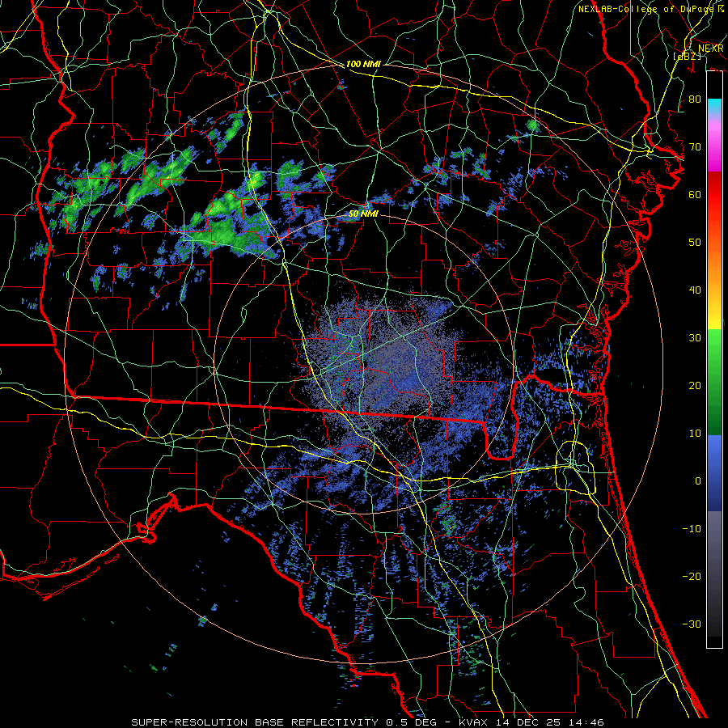Click the 0 dBZ scale value

pos(698,481)
